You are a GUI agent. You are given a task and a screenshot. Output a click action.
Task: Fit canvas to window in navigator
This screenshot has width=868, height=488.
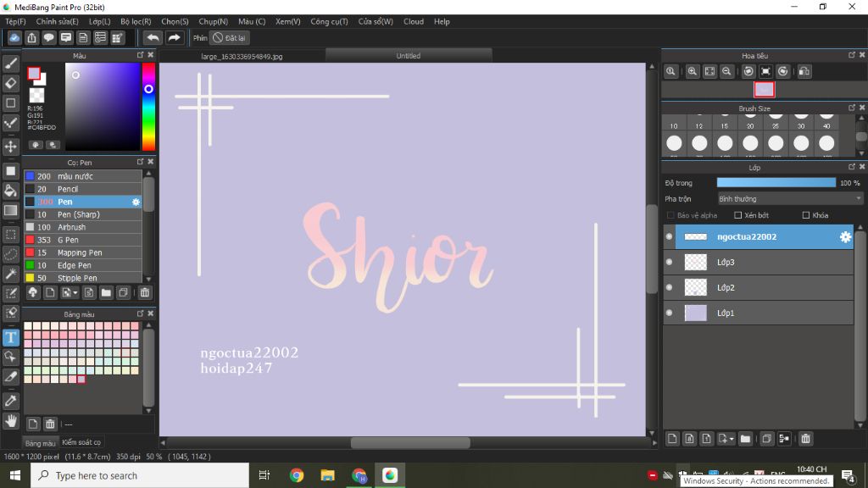709,71
